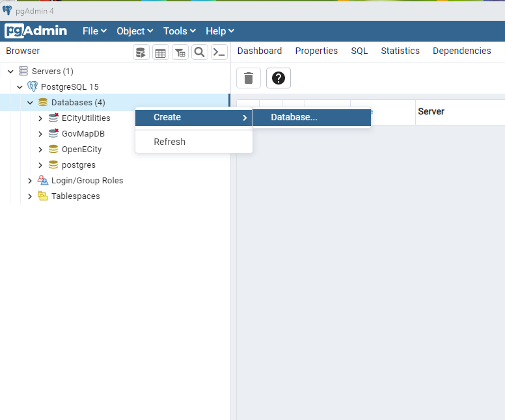Select the Tablespaces label
The width and height of the screenshot is (505, 420).
point(75,196)
